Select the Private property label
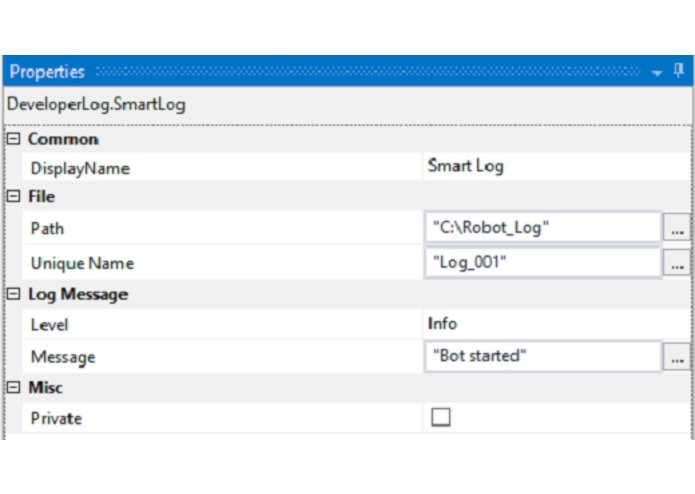 click(56, 418)
